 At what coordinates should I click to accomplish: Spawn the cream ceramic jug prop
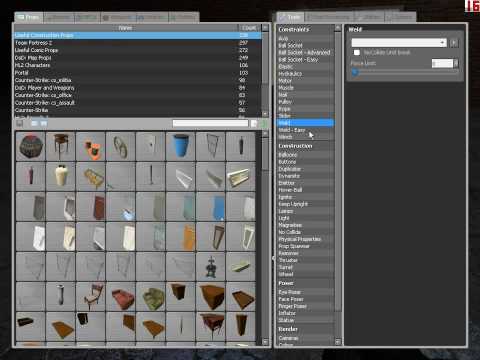(61, 176)
